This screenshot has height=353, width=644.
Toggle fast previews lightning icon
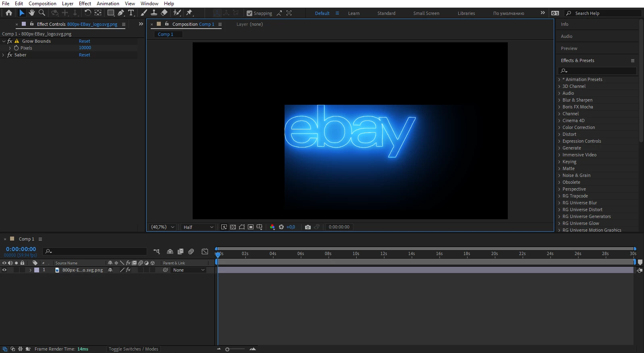click(224, 227)
